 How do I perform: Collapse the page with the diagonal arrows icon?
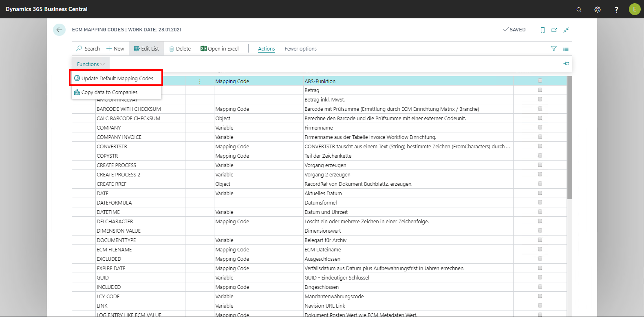tap(566, 30)
